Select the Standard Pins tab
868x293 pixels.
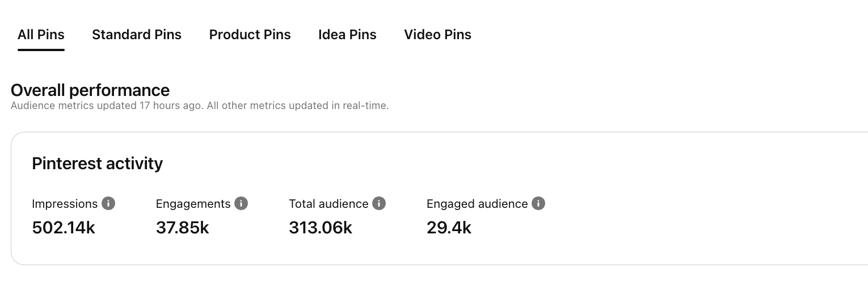[x=137, y=35]
